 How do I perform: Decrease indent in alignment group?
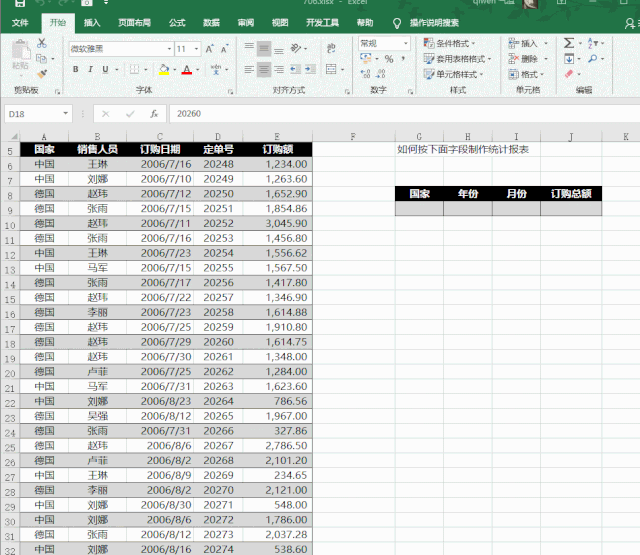[295, 69]
